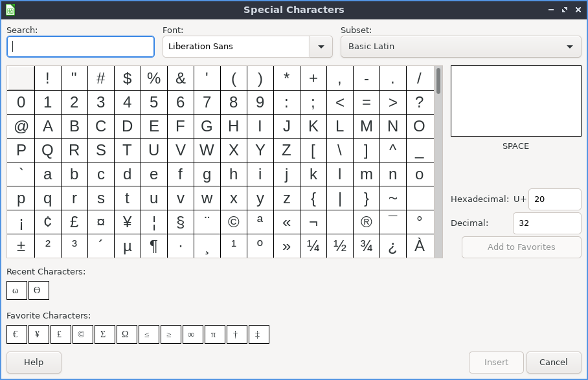Click the section sign § in the grid
The image size is (588, 380).
click(x=181, y=222)
